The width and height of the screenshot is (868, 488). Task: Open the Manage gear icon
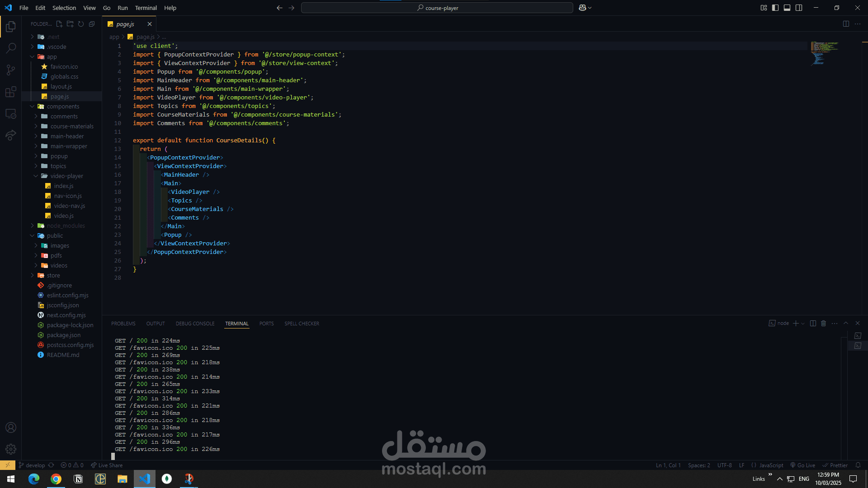coord(11,449)
